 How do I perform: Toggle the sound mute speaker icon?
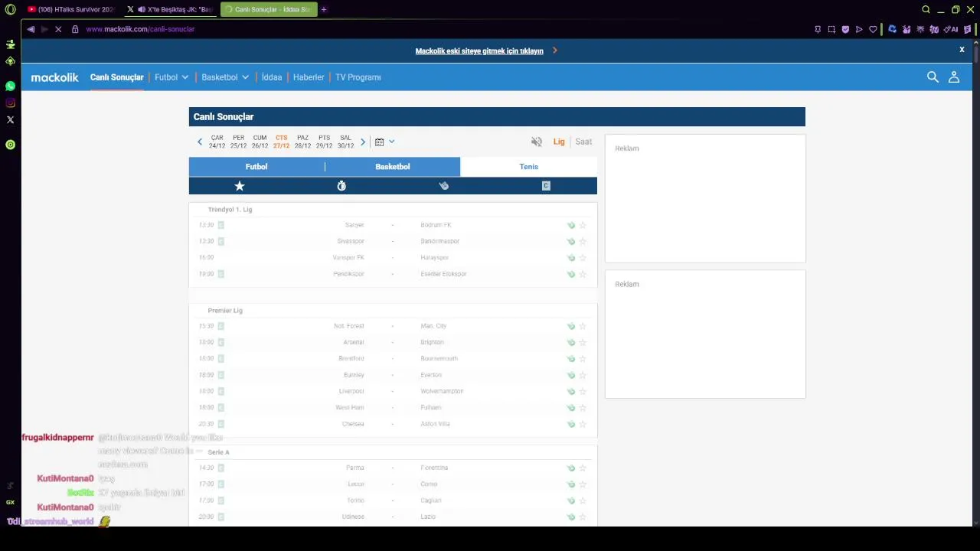[537, 142]
